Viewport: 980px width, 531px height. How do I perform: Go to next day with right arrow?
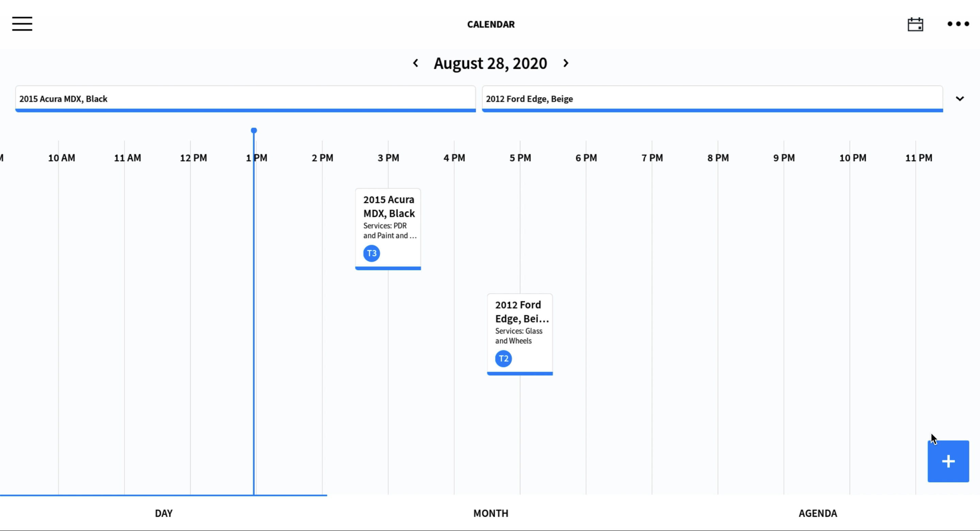(x=566, y=63)
